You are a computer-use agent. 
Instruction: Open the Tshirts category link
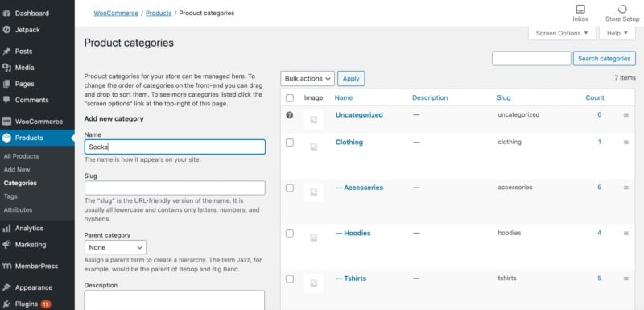tap(351, 279)
